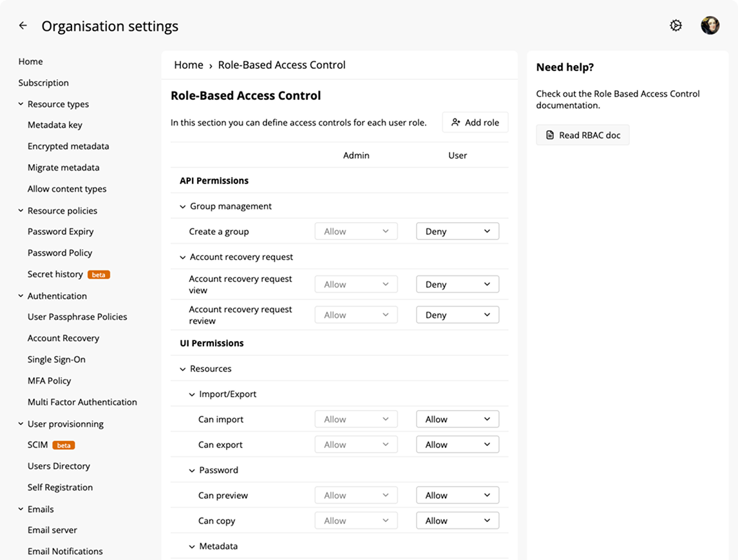Image resolution: width=738 pixels, height=560 pixels.
Task: Go to MFA Policy settings
Action: point(50,380)
